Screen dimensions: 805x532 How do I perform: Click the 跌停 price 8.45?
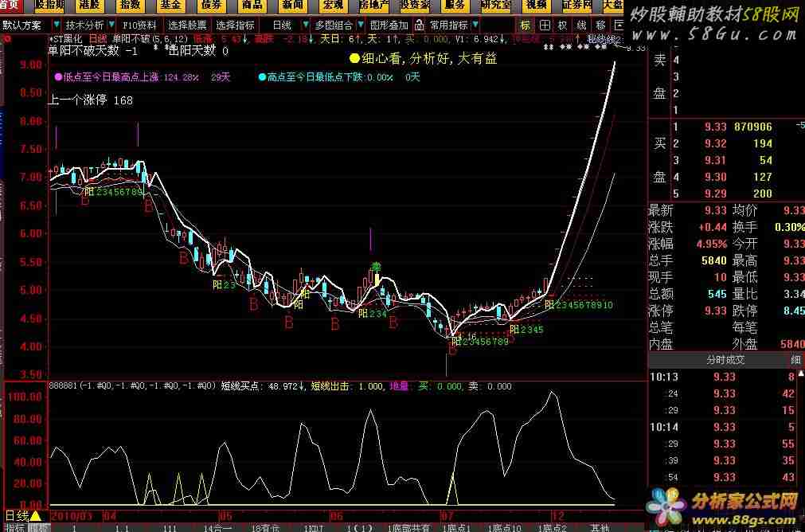[x=794, y=311]
